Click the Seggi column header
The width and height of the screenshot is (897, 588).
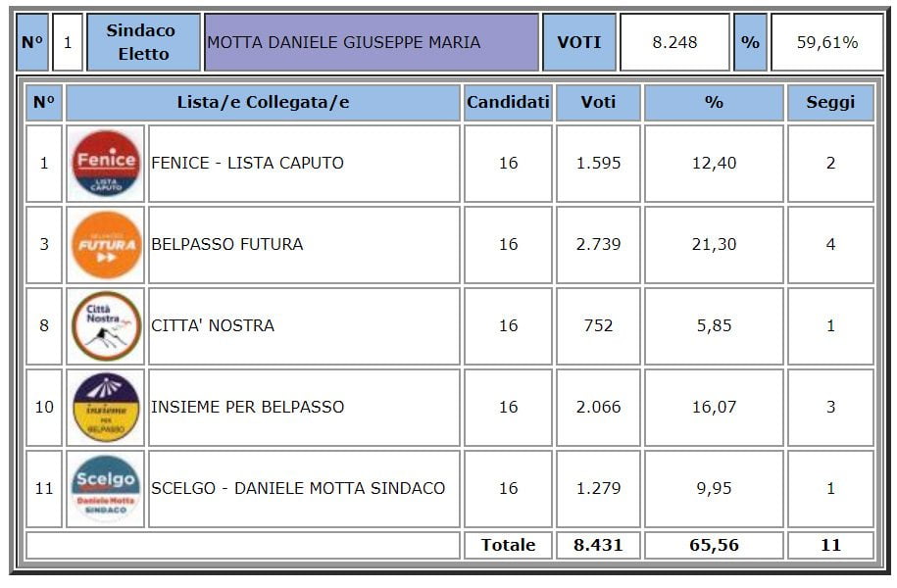pos(830,102)
